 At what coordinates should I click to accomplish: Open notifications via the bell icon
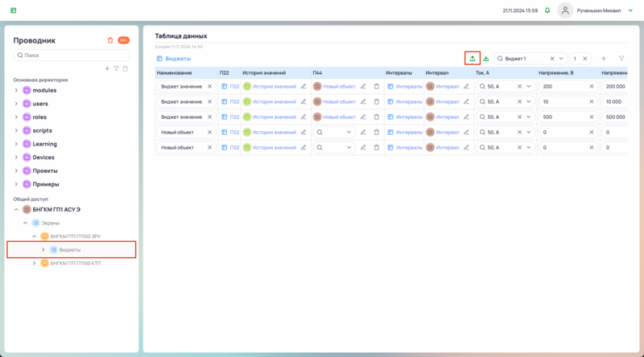[x=547, y=10]
